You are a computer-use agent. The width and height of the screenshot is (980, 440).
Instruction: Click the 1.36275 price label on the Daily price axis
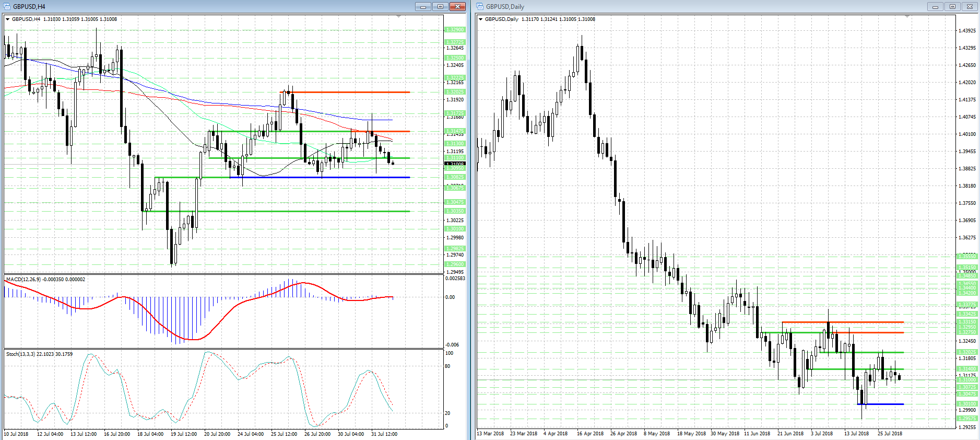click(x=967, y=238)
